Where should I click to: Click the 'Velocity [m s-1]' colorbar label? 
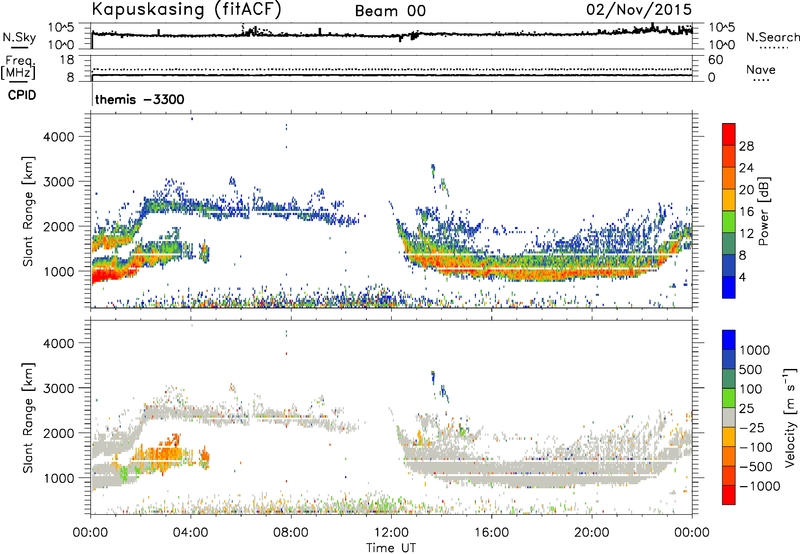[790, 417]
